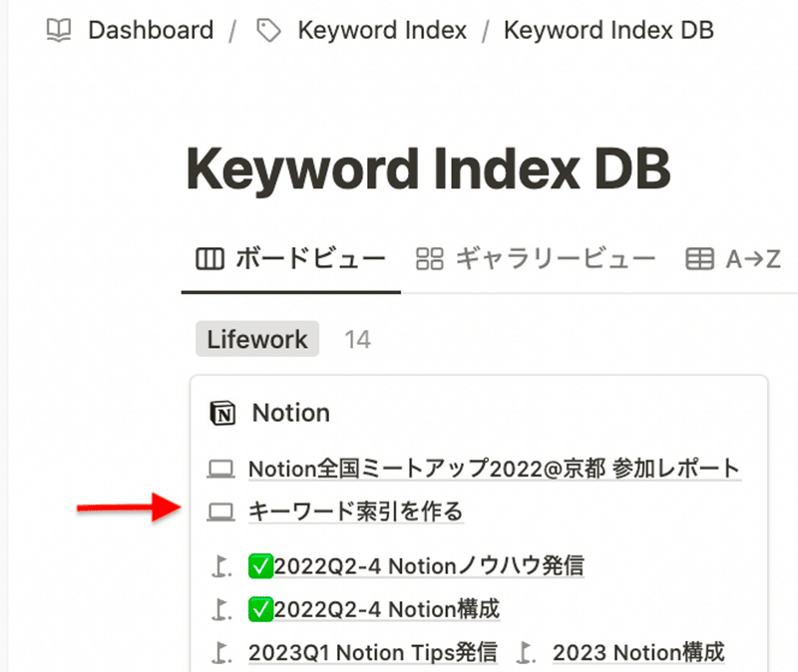798x672 pixels.
Task: Switch to the A→Z table view tab
Action: [x=733, y=259]
